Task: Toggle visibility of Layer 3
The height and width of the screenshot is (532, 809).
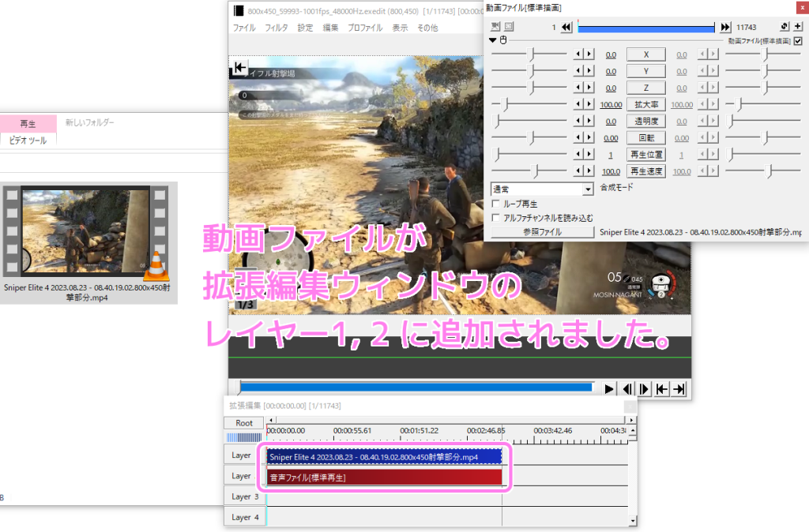Action: pos(244,496)
